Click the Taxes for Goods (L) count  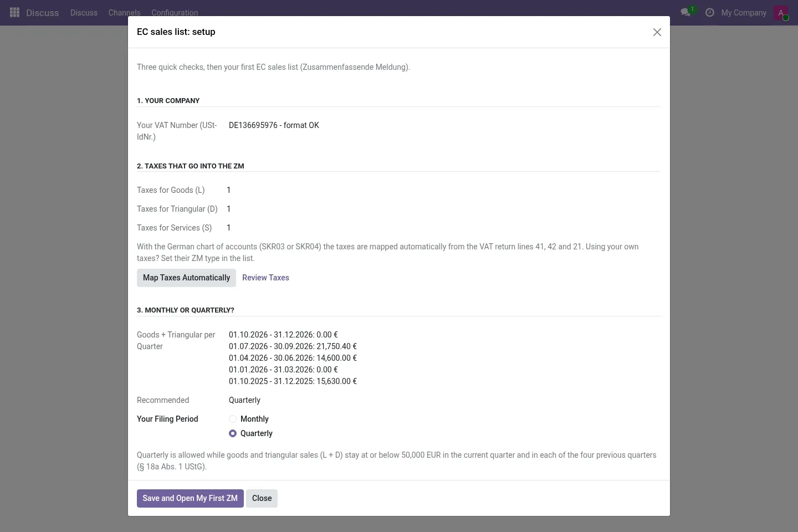coord(228,190)
